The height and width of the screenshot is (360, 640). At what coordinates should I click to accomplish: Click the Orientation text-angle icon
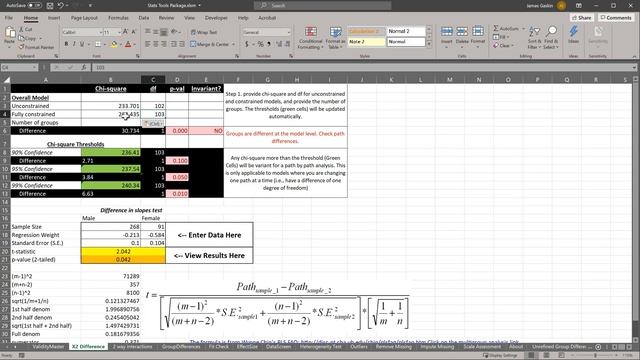tap(175, 32)
